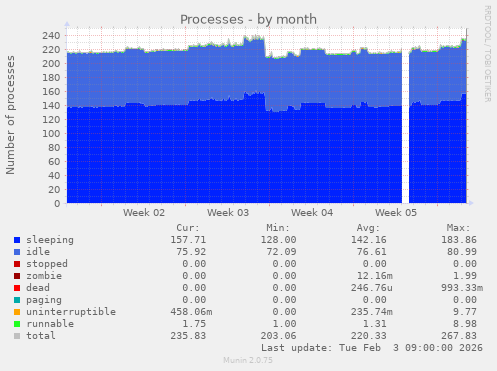Click idle current value 75.92
Viewport: 497px width, 371px height.
click(191, 252)
